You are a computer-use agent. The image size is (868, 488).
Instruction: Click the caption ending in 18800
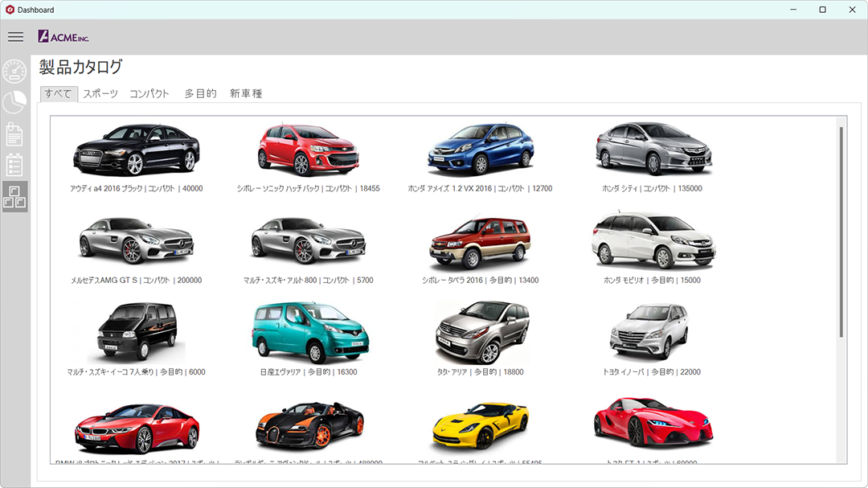point(480,372)
